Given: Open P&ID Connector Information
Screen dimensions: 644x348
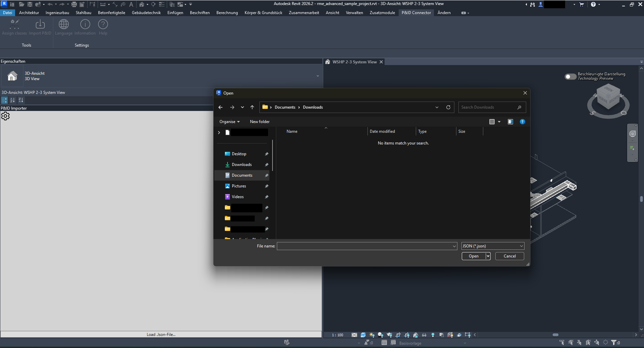Looking at the screenshot, I should tap(85, 24).
